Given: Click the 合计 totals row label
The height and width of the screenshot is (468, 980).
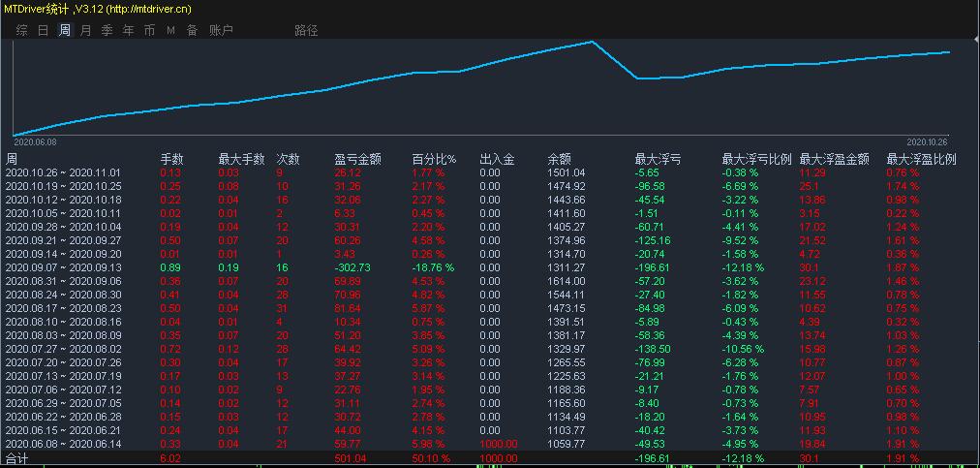Looking at the screenshot, I should tap(16, 458).
